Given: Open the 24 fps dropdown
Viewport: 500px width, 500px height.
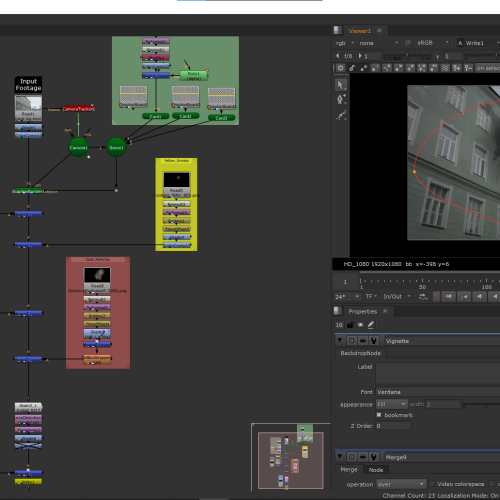Looking at the screenshot, I should 348,296.
